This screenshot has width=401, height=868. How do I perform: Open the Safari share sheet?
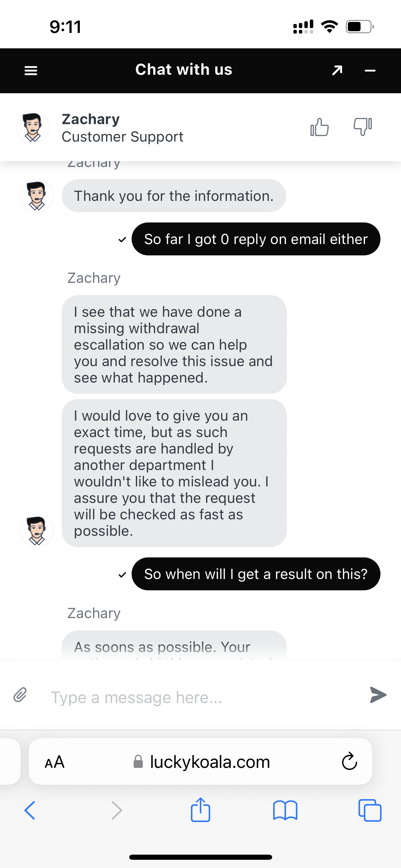[x=200, y=810]
